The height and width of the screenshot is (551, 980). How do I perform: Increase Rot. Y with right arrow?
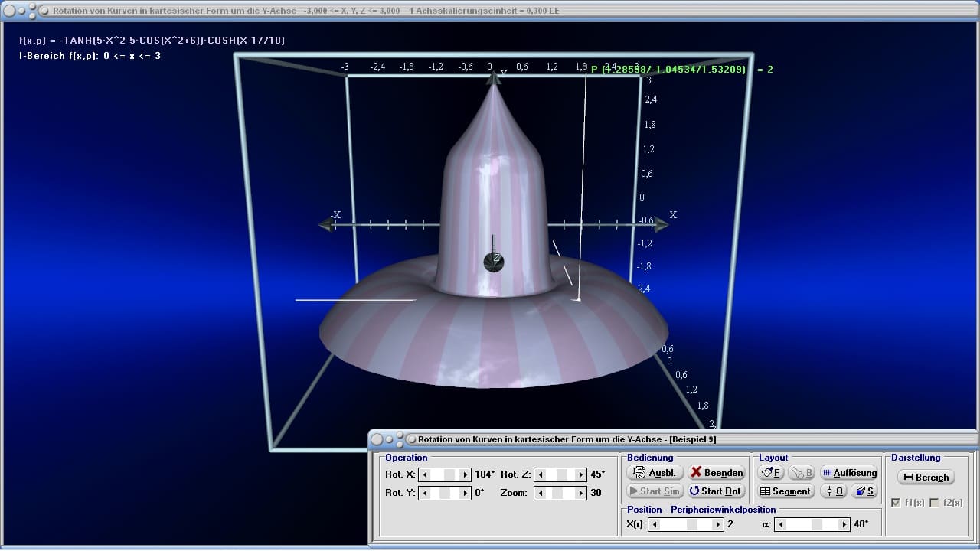tap(465, 493)
